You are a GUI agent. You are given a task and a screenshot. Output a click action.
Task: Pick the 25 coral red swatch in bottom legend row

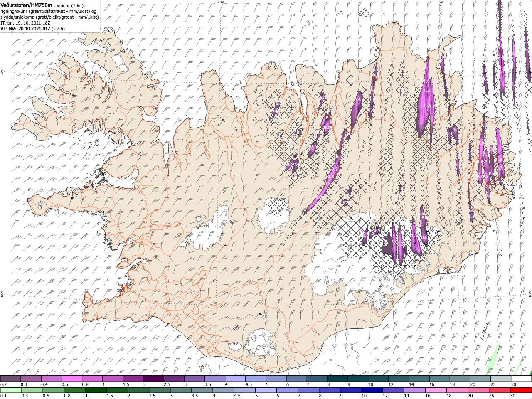click(499, 390)
